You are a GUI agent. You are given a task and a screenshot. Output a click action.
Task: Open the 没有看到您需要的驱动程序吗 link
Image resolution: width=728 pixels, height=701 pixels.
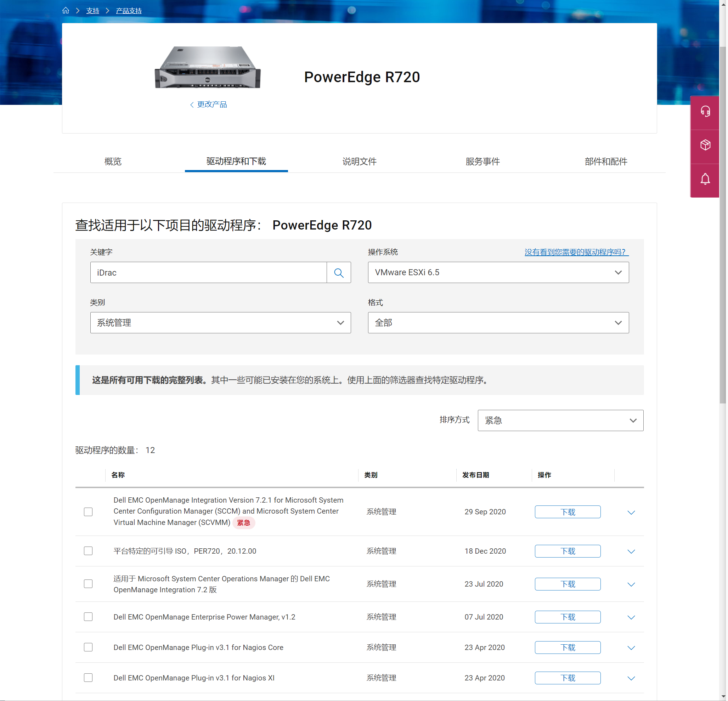pos(576,252)
